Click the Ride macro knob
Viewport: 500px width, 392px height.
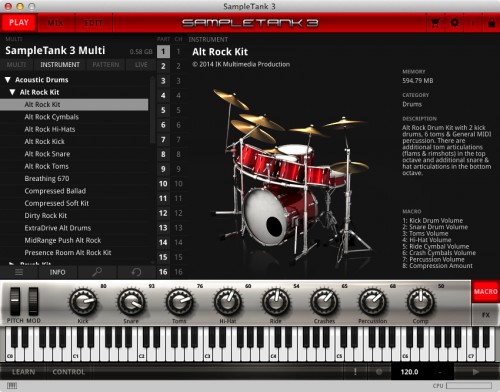click(x=276, y=302)
